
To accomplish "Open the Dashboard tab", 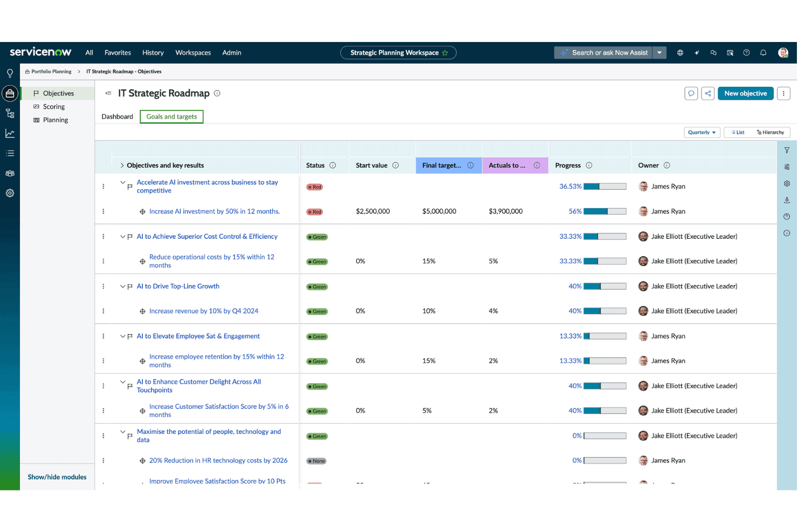I will click(x=117, y=116).
